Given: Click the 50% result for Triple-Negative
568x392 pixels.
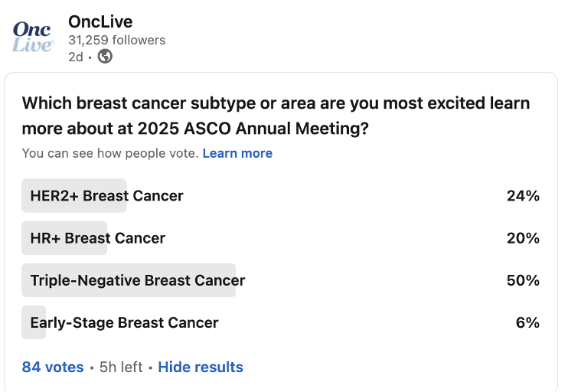Looking at the screenshot, I should pyautogui.click(x=523, y=280).
